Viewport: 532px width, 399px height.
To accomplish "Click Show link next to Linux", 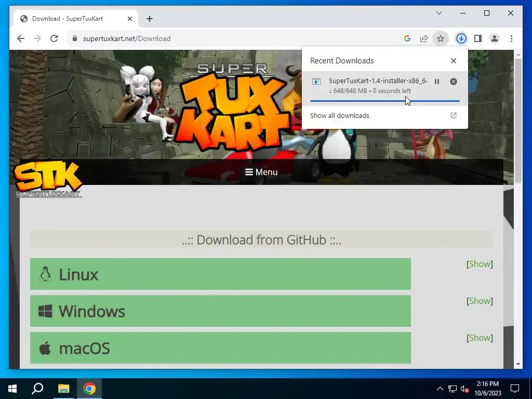I will pyautogui.click(x=480, y=264).
